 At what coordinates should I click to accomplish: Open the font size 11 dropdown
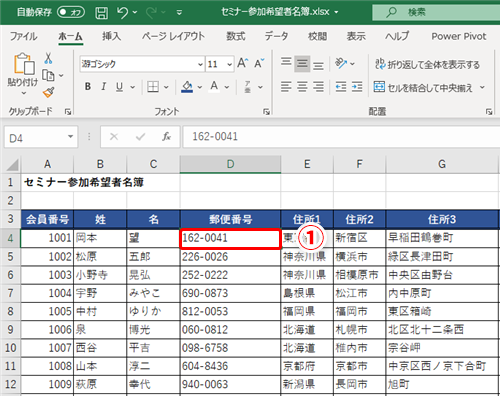point(229,64)
